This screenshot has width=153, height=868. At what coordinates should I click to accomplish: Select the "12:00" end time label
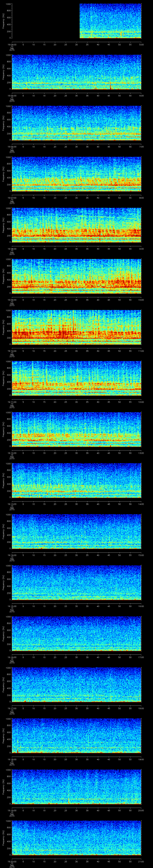click(x=141, y=402)
